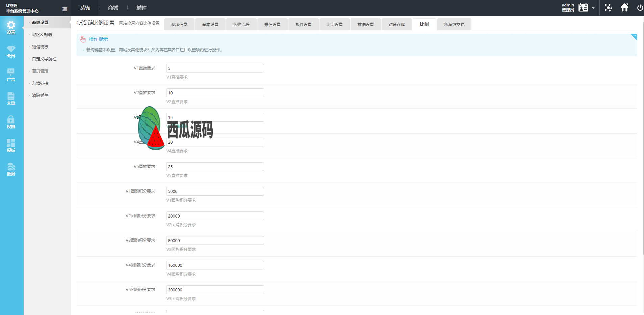This screenshot has height=315, width=644.
Task: Select 地区&配送 in the side menu
Action: [42, 35]
